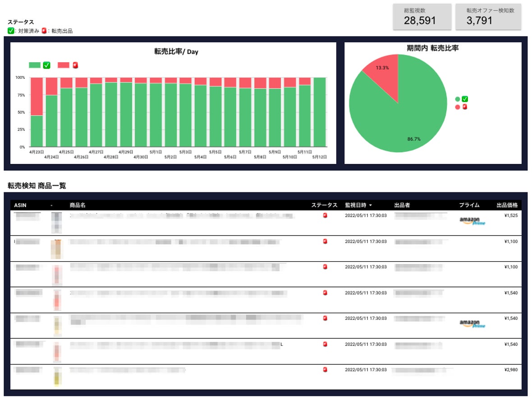532x400 pixels.
Task: Click the 転売オファー検知数 3,791 scorecard
Action: (488, 17)
